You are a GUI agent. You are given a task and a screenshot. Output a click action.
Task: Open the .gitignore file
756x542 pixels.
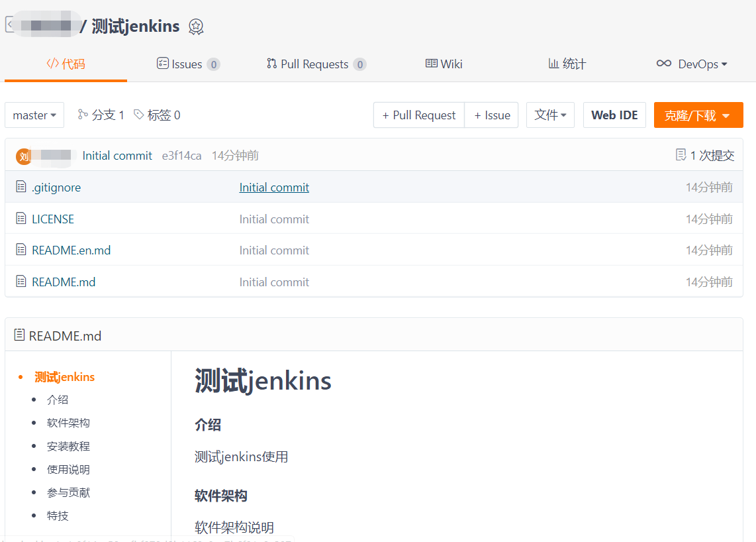tap(56, 188)
